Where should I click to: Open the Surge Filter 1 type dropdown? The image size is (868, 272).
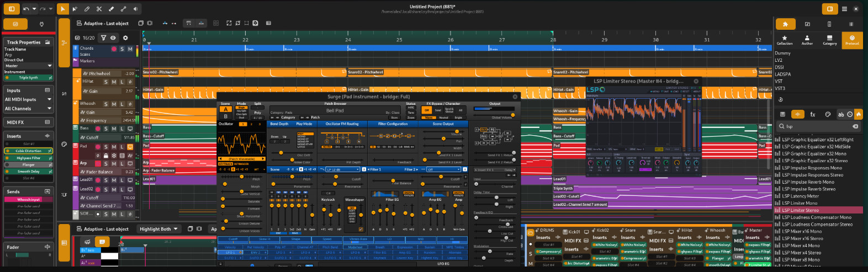[342, 169]
